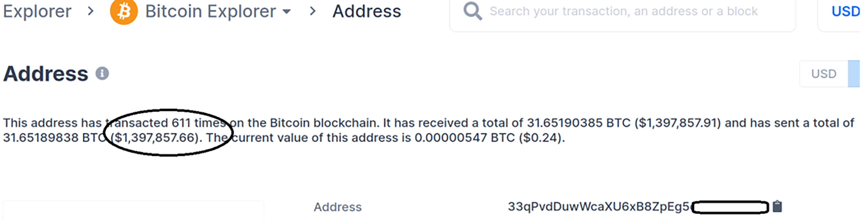Click the redacted portion of the address
868x224 pixels.
730,207
